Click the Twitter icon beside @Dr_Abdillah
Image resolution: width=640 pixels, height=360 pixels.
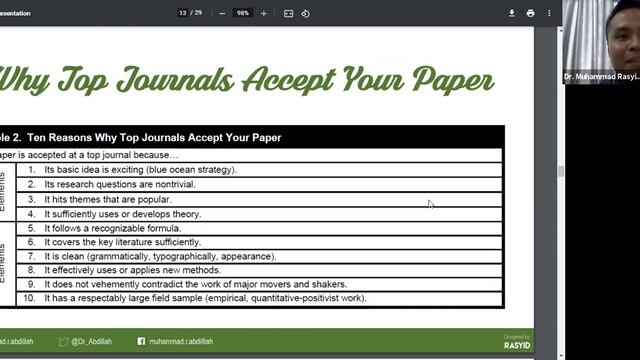pos(63,342)
